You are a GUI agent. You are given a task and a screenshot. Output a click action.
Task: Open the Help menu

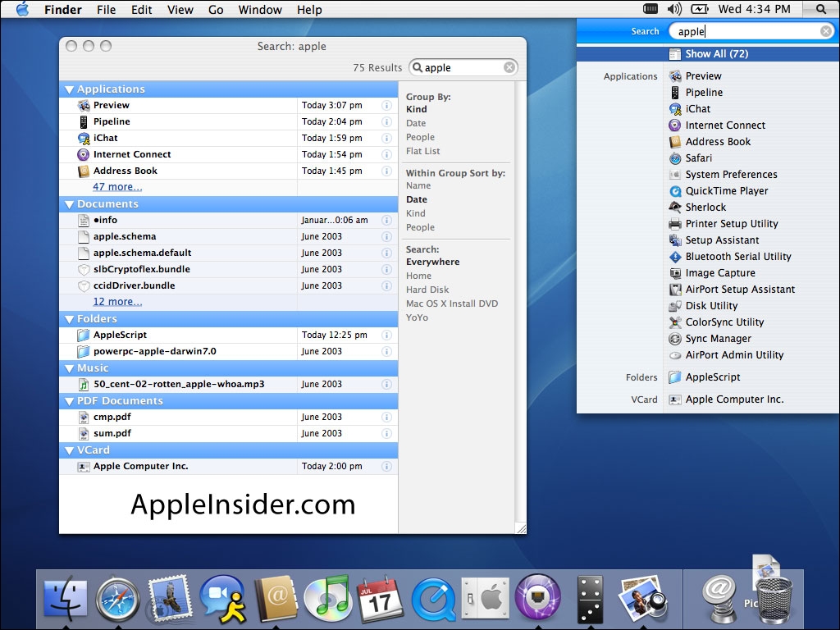click(x=309, y=10)
